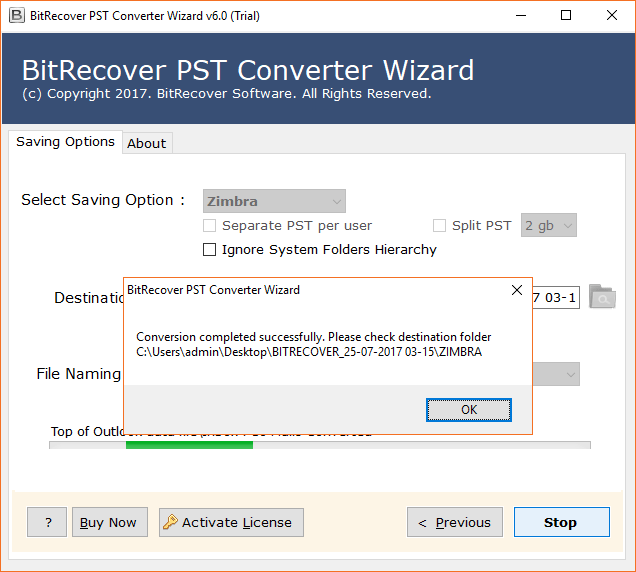
Task: Click the BitRecover app icon in title bar
Action: click(17, 16)
